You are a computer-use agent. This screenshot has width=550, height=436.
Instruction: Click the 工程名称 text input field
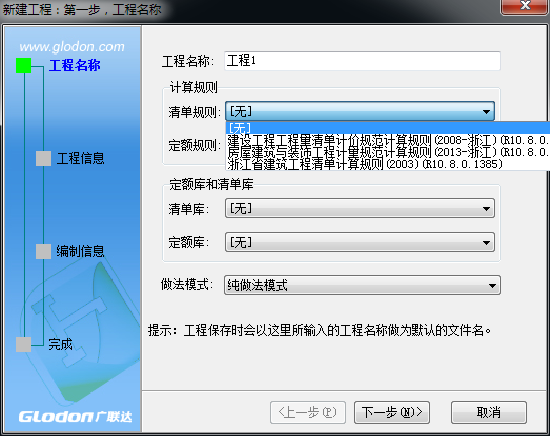362,61
